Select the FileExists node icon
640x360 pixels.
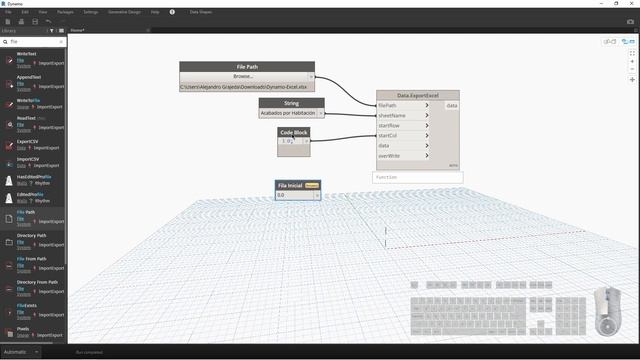pyautogui.click(x=9, y=312)
